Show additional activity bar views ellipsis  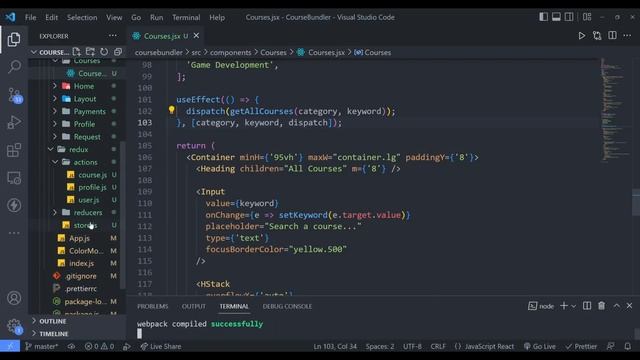click(x=14, y=233)
